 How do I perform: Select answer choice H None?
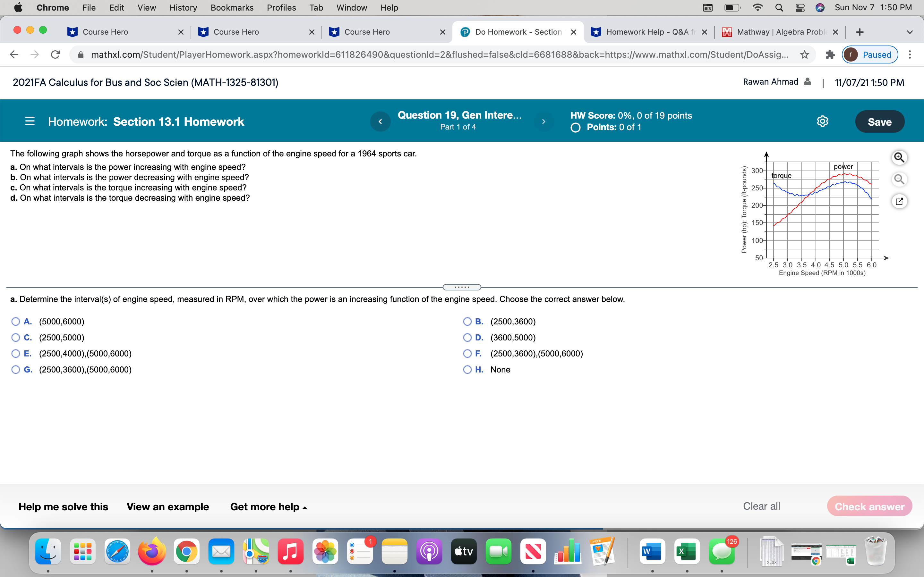467,369
